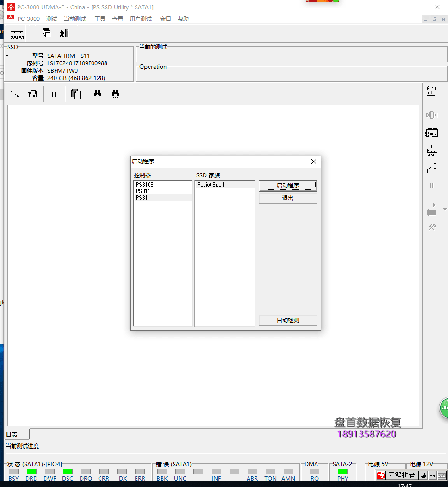This screenshot has height=487, width=448.
Task: Click the document with gear icon
Action: [x=15, y=94]
